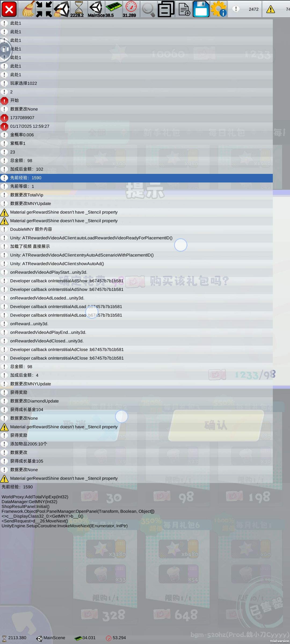This screenshot has width=290, height=644.
Task: Click the log icon beside 数据更改TotalVip
Action: [x=4, y=195]
